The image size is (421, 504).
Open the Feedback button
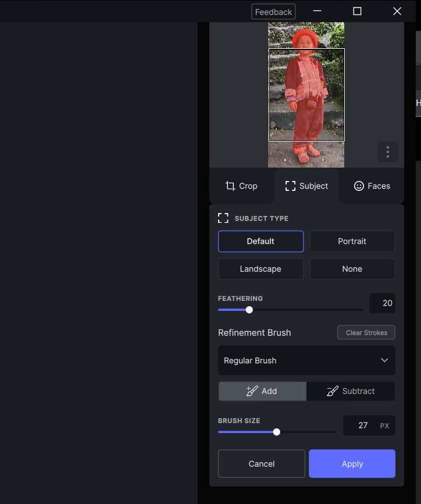pyautogui.click(x=273, y=12)
